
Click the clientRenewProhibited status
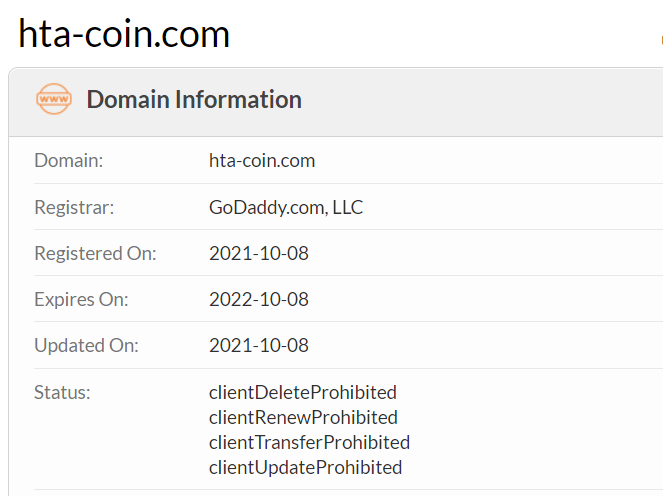303,417
